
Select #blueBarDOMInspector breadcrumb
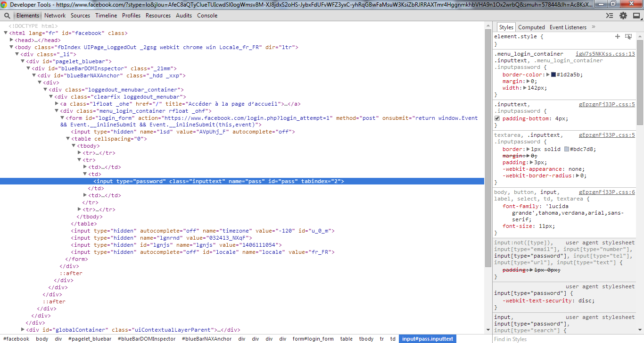point(147,339)
